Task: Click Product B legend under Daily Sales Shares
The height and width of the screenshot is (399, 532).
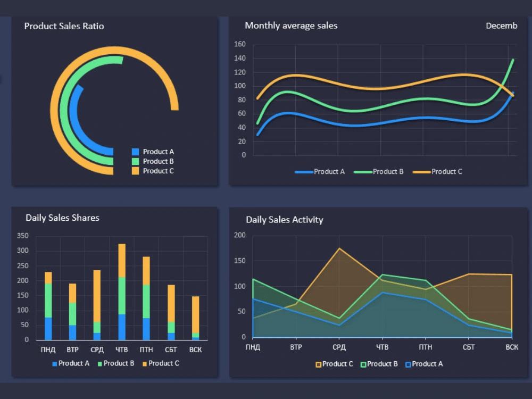Action: (x=101, y=363)
